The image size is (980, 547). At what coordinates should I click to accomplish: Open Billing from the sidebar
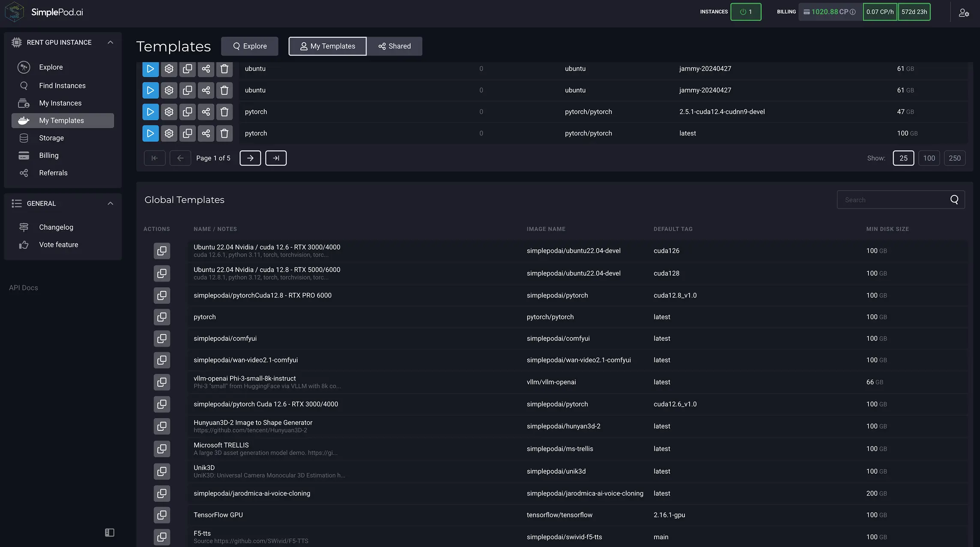49,156
